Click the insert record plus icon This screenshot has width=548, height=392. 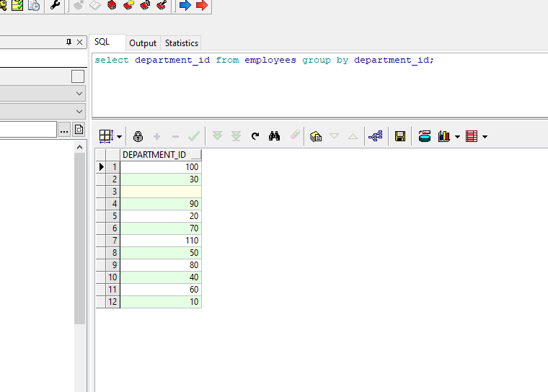[157, 137]
